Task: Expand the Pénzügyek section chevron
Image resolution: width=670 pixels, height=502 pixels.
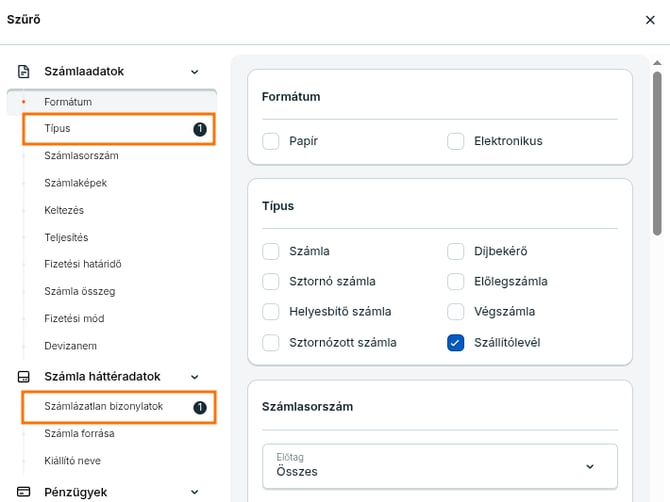Action: 194,492
